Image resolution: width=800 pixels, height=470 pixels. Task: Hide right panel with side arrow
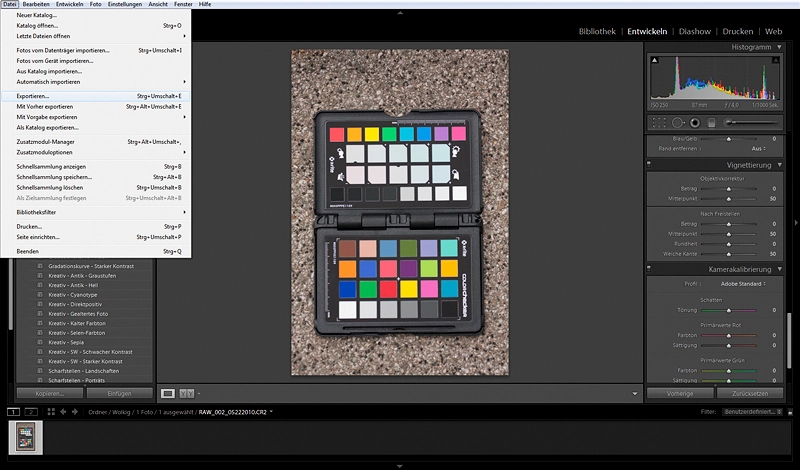pos(796,222)
